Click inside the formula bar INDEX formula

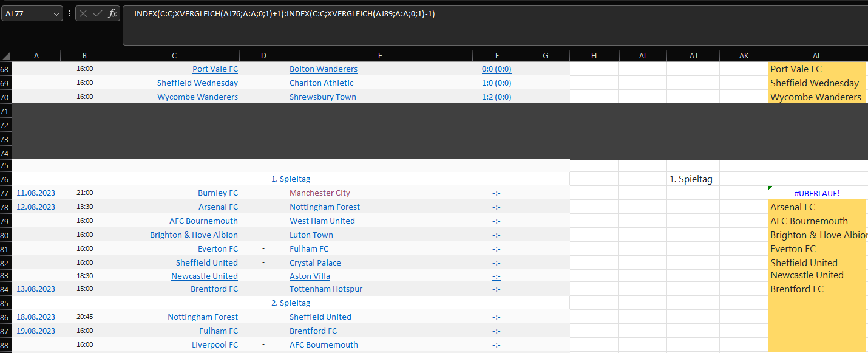[282, 13]
